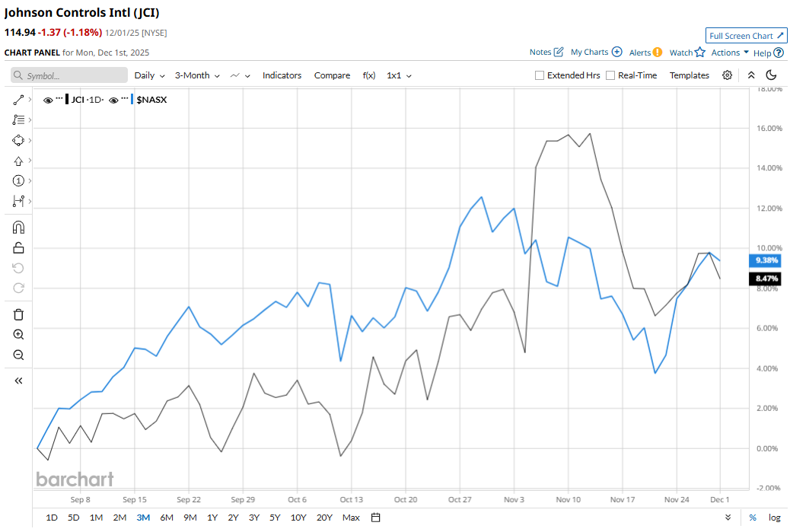
Task: Select the 6M time range
Action: coord(167,518)
